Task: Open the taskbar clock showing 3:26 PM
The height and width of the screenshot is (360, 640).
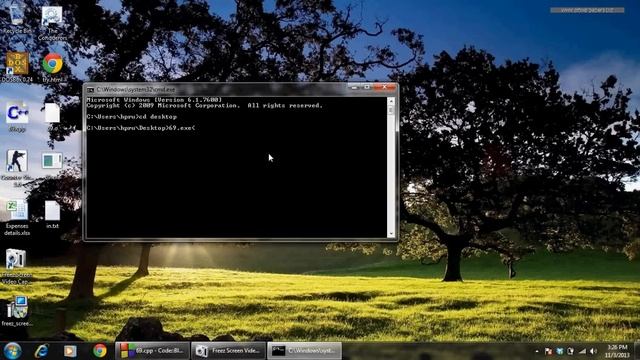Action: (617, 351)
